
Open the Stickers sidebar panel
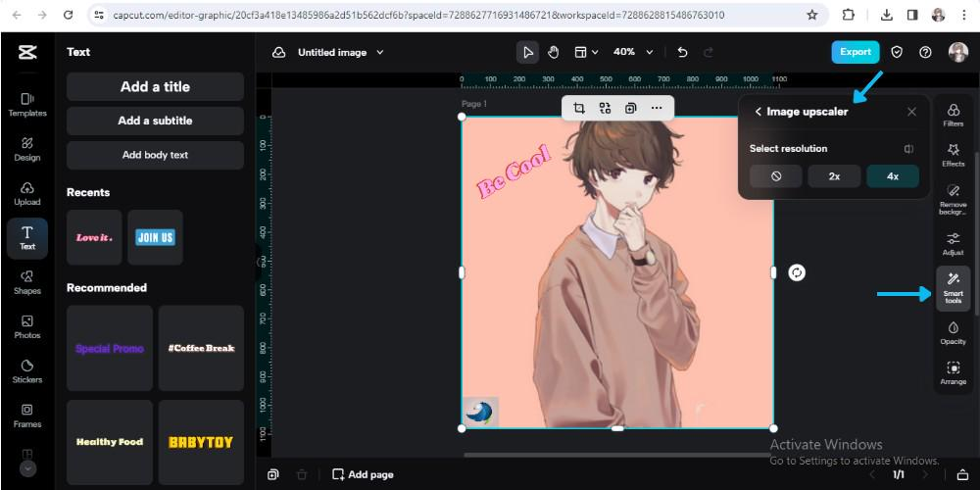point(26,371)
